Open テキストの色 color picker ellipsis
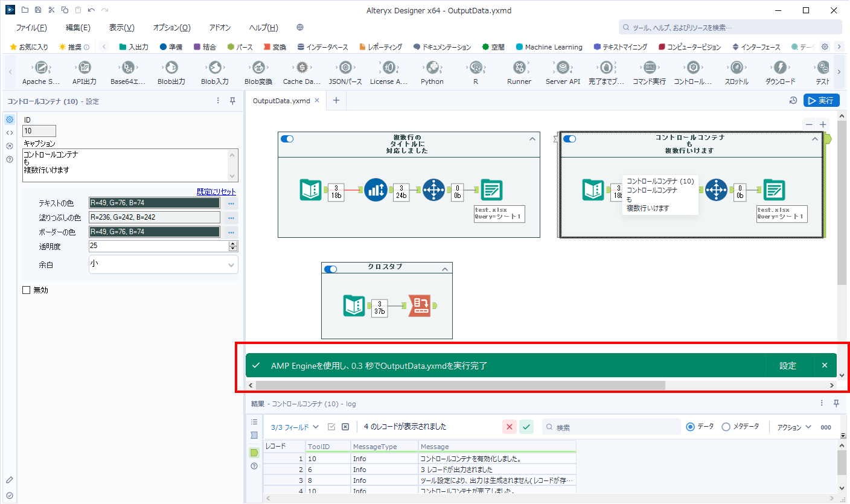Screen dimensions: 850x504 (231, 203)
